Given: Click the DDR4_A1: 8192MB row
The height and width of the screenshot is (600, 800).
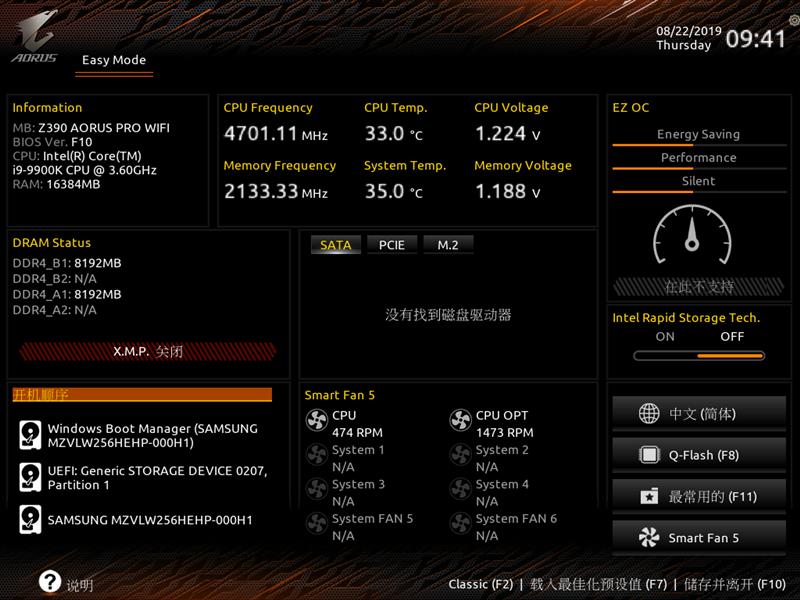Looking at the screenshot, I should 67,294.
